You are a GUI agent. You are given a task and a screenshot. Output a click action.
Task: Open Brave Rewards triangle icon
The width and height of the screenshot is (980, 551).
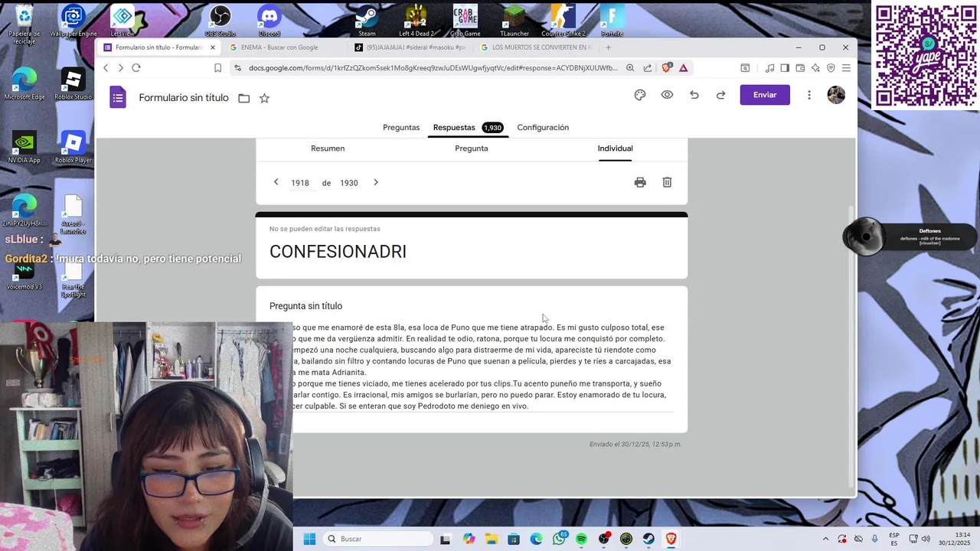point(683,68)
